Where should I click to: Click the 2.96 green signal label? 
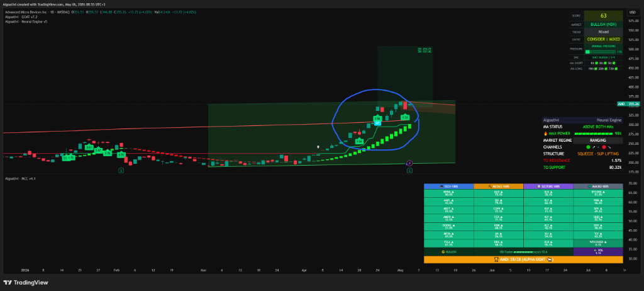[377, 118]
